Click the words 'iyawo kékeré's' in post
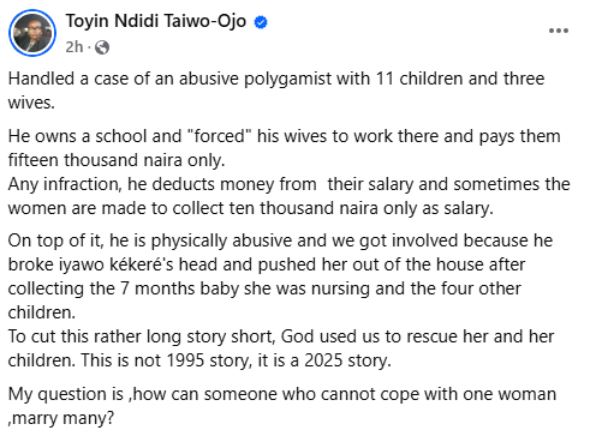Viewport: 590px width, 435px height. coord(116,265)
